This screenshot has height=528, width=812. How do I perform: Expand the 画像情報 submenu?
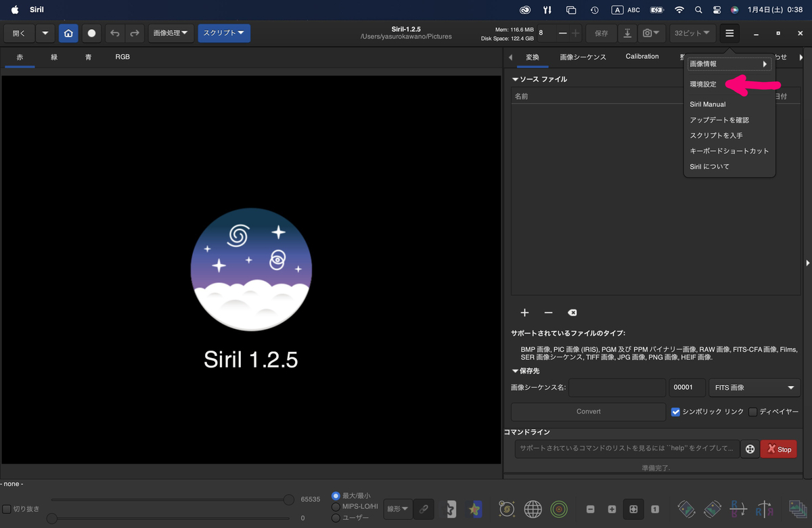pos(729,64)
